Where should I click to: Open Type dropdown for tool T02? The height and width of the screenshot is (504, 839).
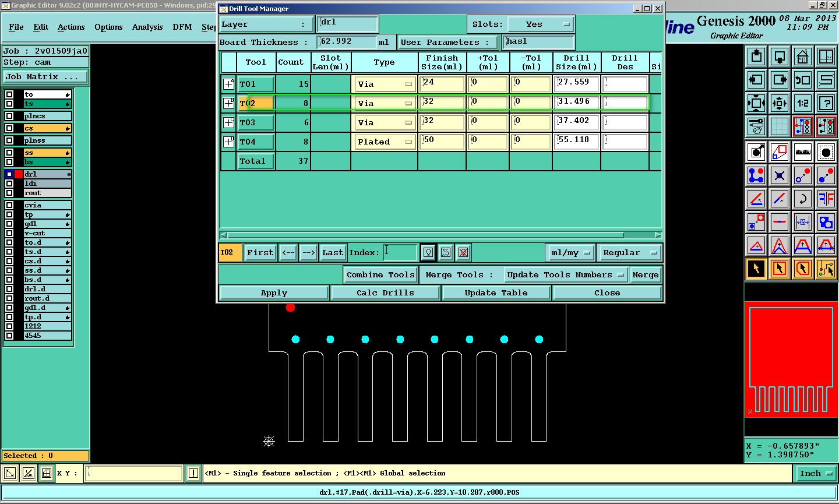pos(384,103)
